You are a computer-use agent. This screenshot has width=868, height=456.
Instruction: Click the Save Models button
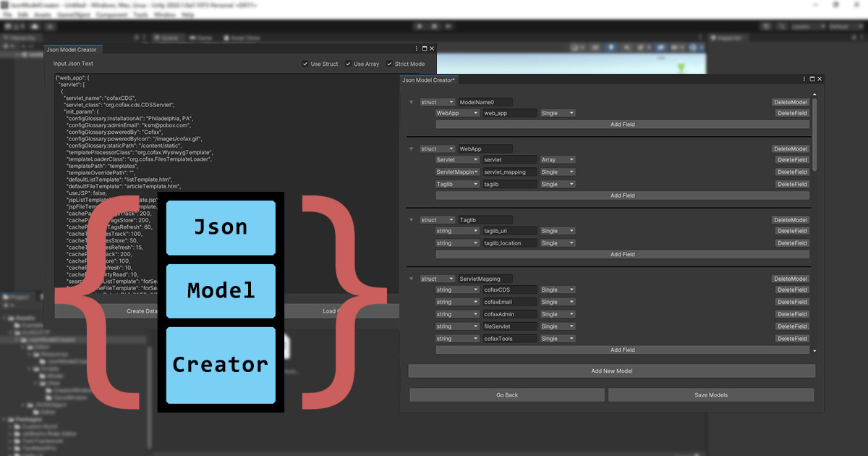coord(710,394)
